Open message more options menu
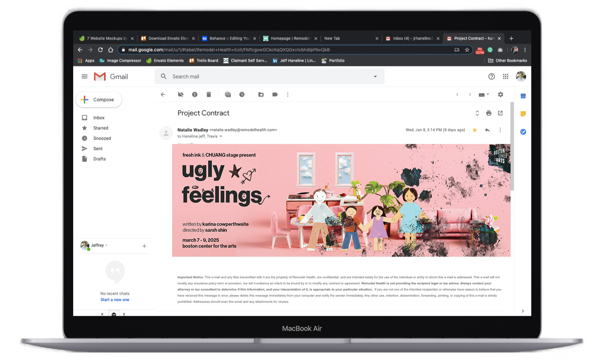 click(500, 130)
